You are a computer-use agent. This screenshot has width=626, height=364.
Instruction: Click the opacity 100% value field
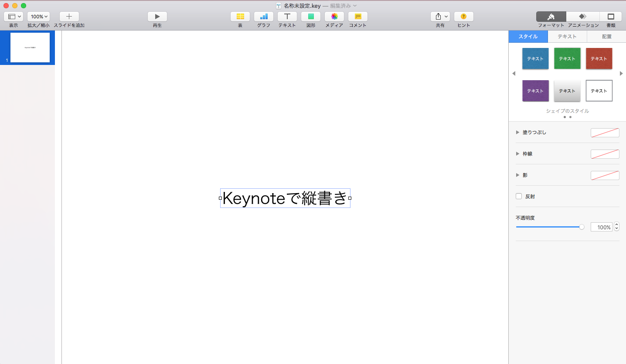coord(602,227)
